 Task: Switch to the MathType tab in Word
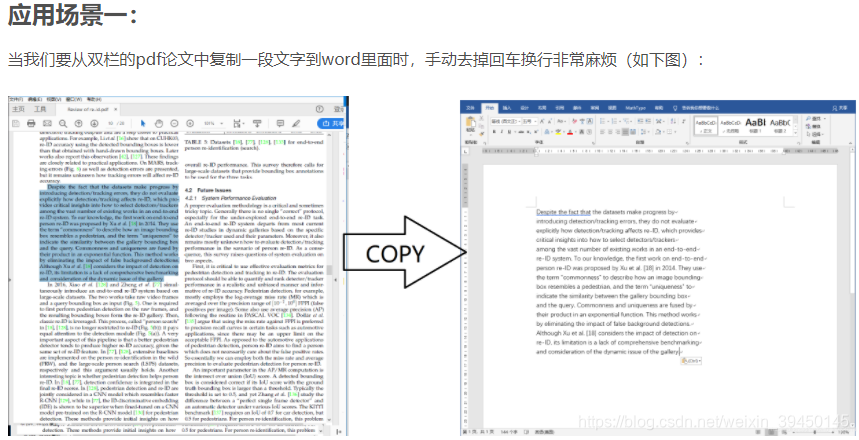tap(635, 108)
